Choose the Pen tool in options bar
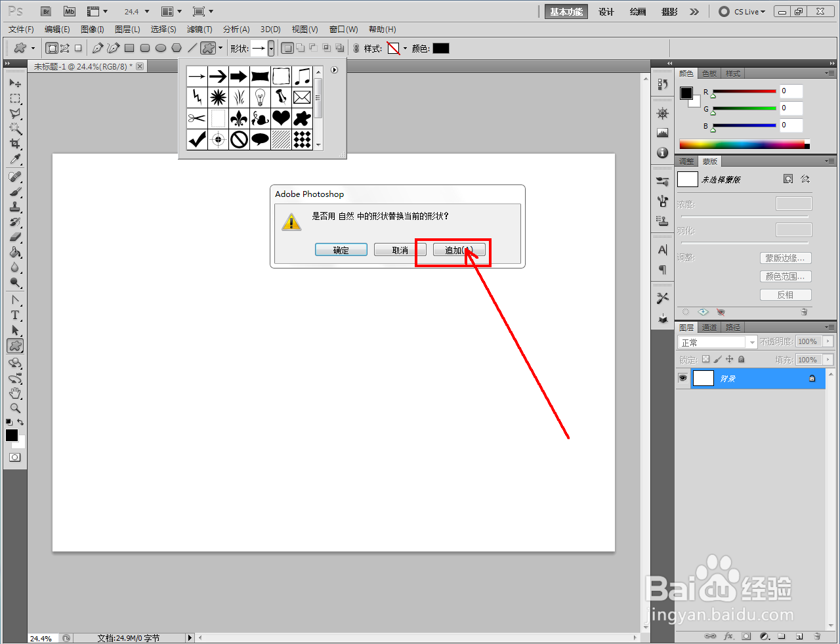 point(98,48)
